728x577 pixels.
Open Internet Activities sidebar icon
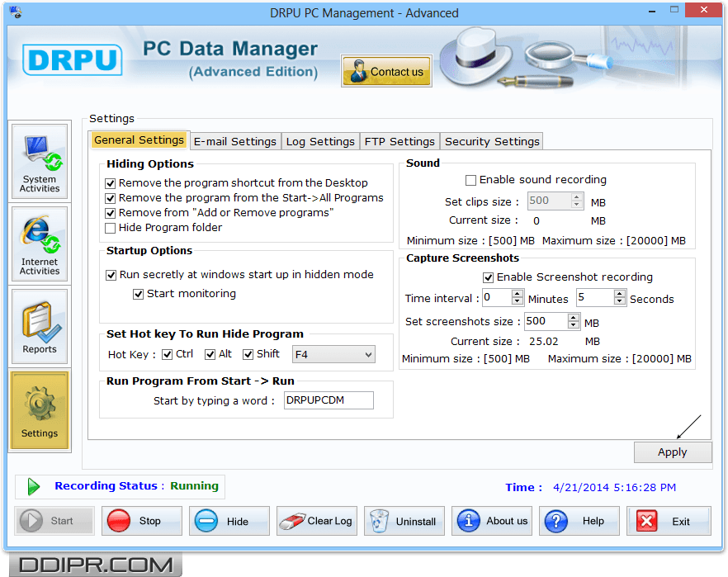(x=40, y=244)
